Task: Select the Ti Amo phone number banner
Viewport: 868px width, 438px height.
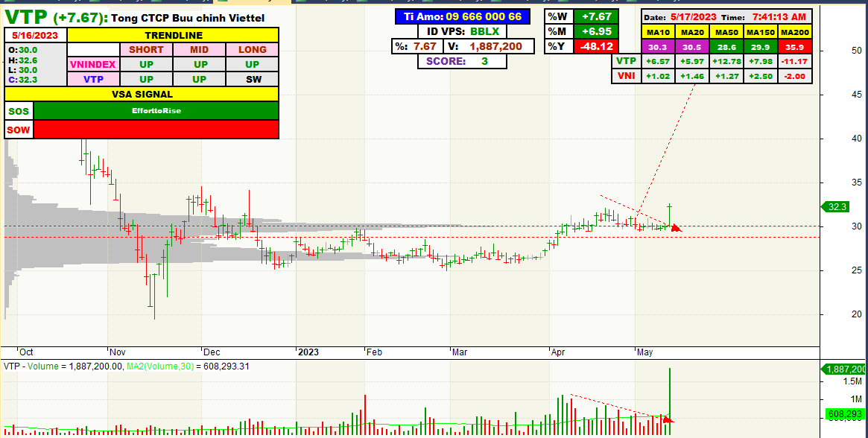Action: pos(463,16)
